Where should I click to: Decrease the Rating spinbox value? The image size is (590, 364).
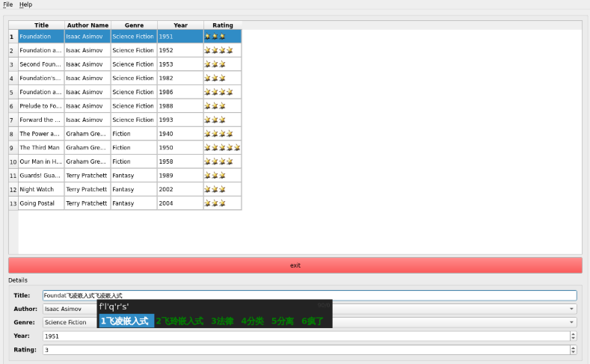pos(573,351)
